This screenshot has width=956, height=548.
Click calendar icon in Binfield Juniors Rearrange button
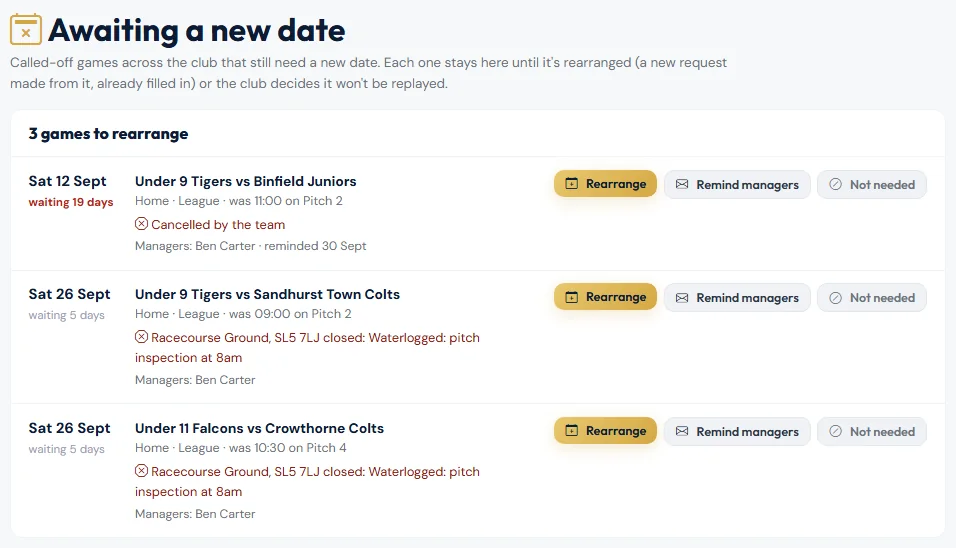tap(571, 183)
